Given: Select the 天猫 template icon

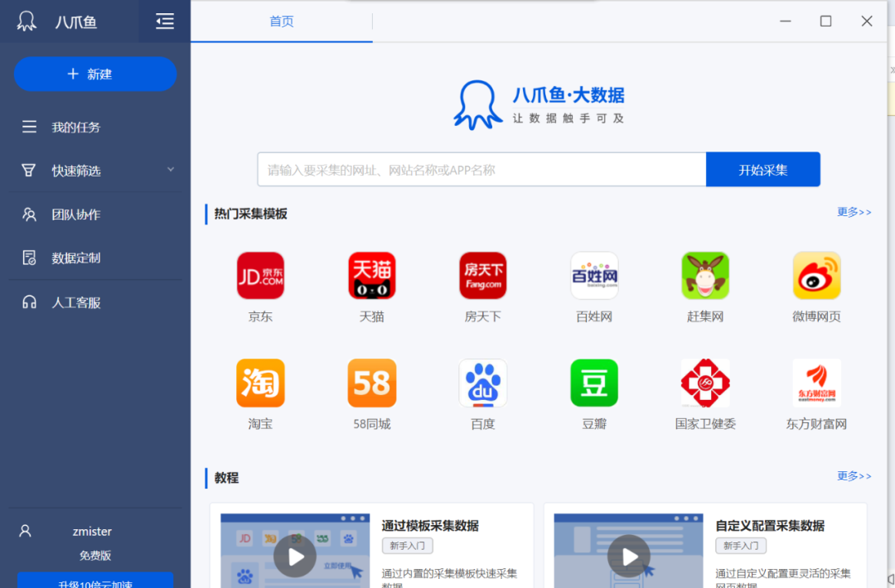Looking at the screenshot, I should click(371, 276).
